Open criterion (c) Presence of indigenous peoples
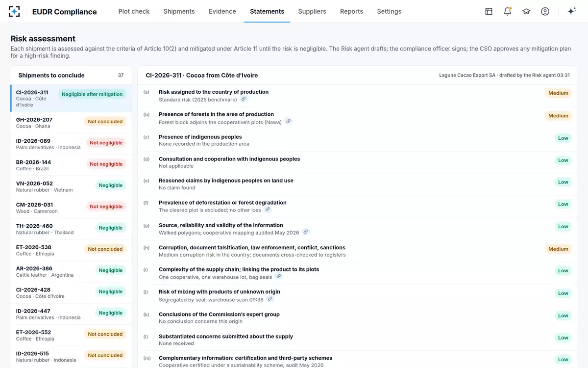Screen dimensions: 588x368 (358, 140)
